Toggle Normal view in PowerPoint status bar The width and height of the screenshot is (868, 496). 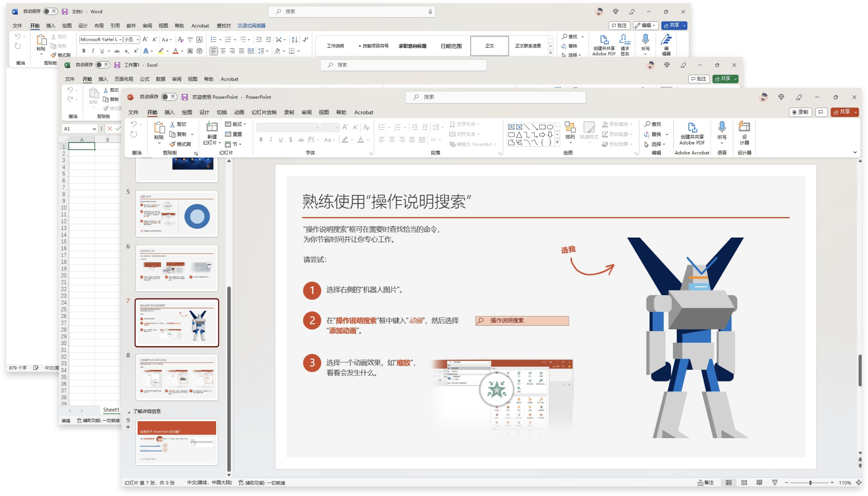(x=728, y=482)
